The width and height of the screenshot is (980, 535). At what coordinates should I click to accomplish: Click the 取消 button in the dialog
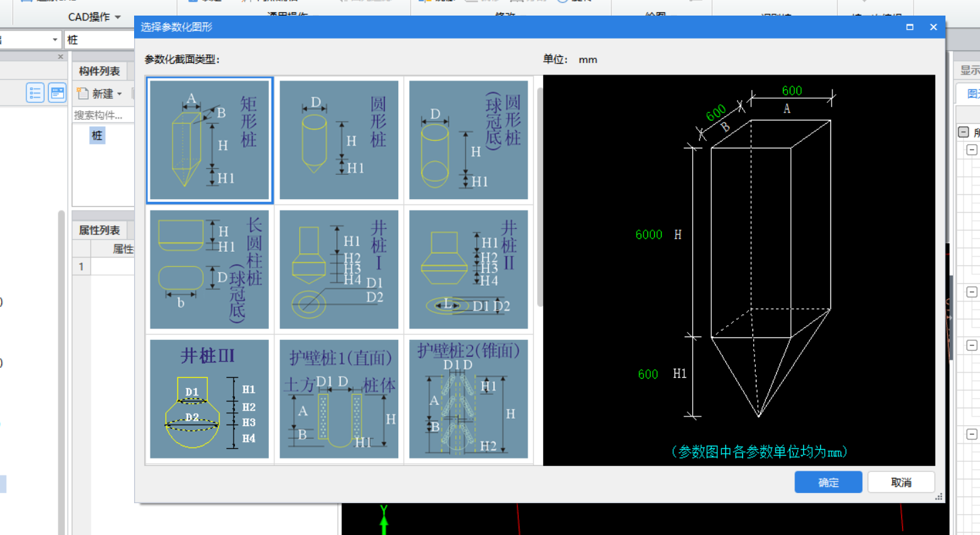coord(901,482)
